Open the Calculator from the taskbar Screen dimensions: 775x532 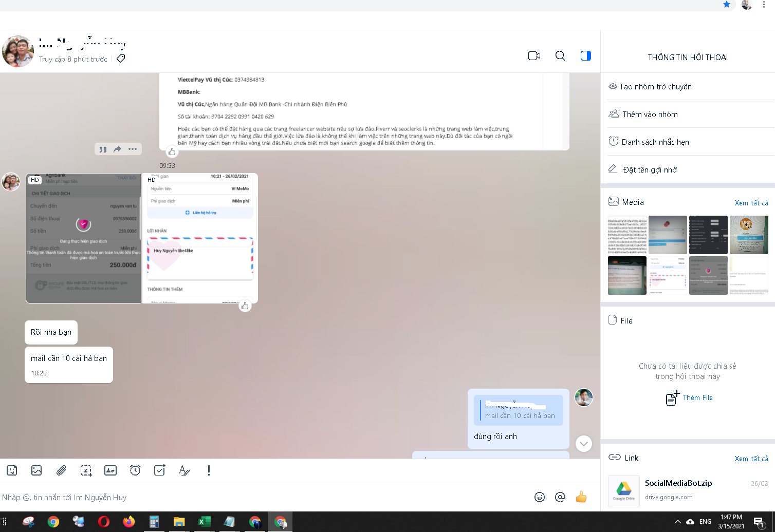(x=154, y=522)
